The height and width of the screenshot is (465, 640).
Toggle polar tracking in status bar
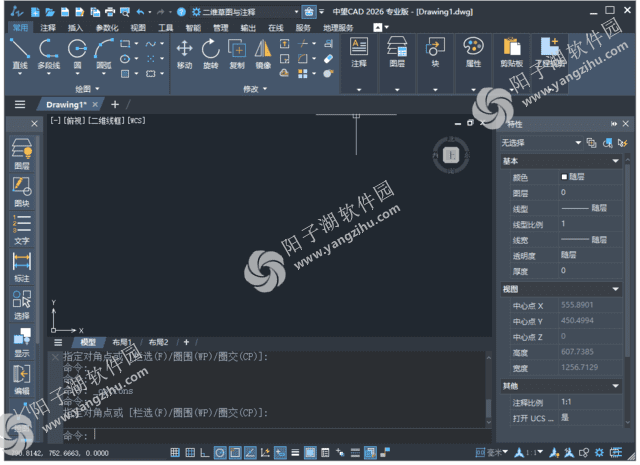(x=220, y=452)
